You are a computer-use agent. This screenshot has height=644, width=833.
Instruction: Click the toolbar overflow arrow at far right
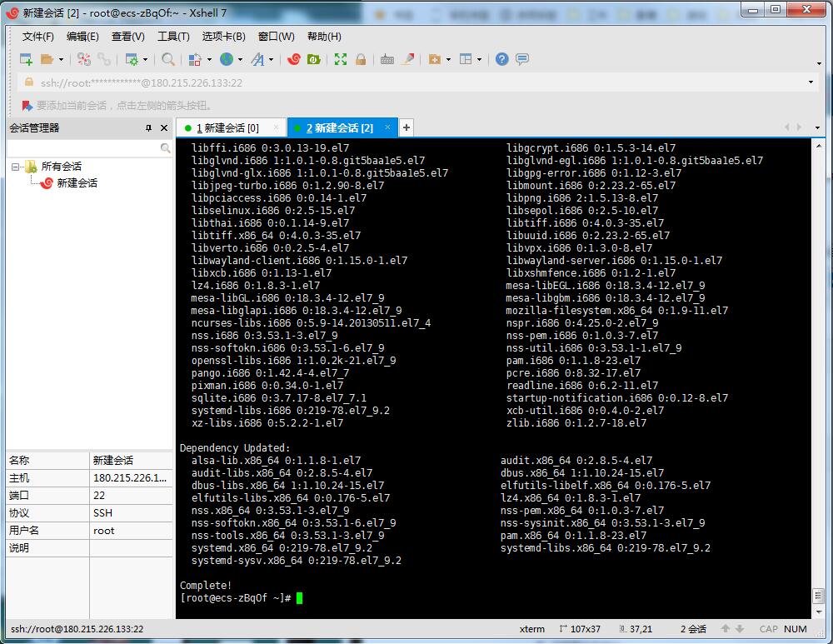coord(819,64)
